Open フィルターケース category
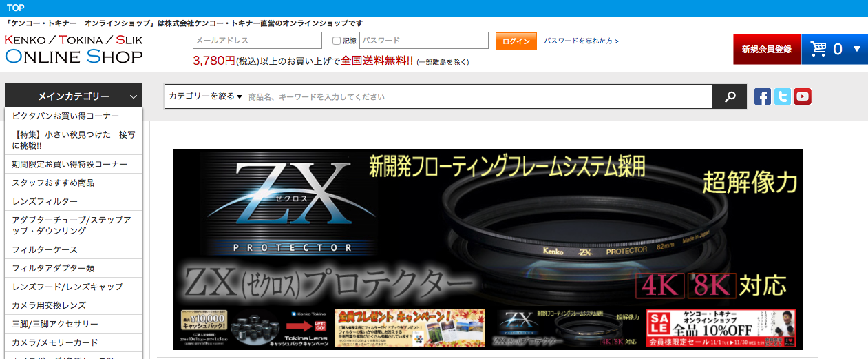This screenshot has height=359, width=868. pyautogui.click(x=74, y=249)
